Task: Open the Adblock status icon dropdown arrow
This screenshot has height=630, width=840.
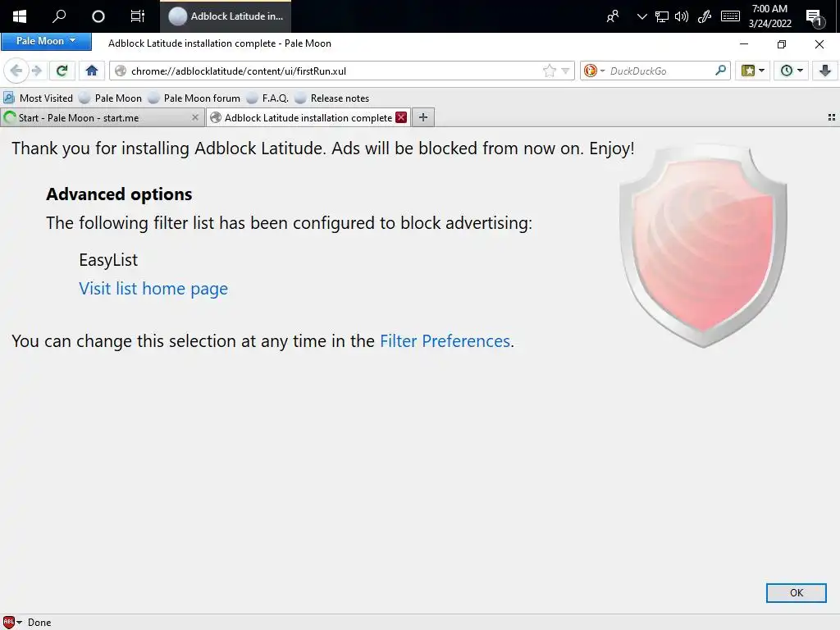Action: click(x=20, y=622)
